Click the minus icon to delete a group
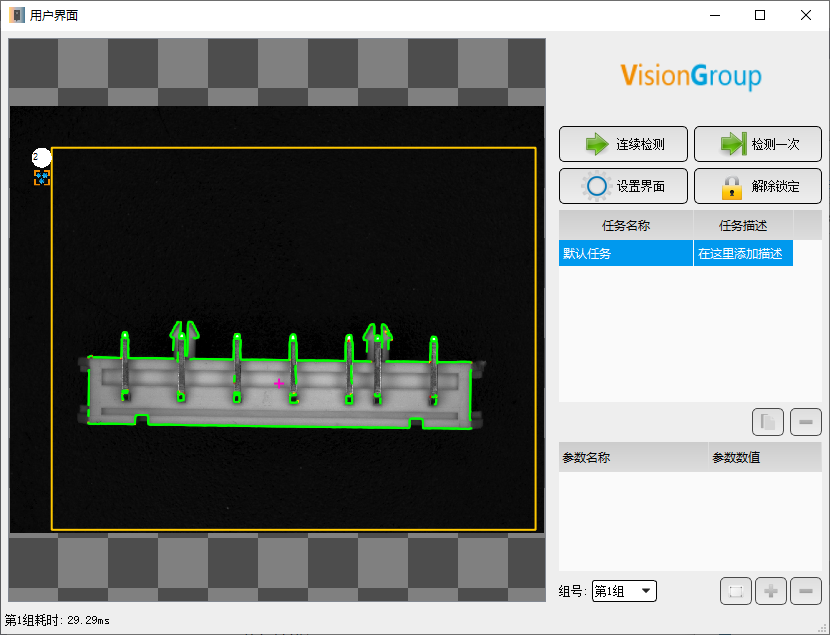The height and width of the screenshot is (635, 830). 806,591
